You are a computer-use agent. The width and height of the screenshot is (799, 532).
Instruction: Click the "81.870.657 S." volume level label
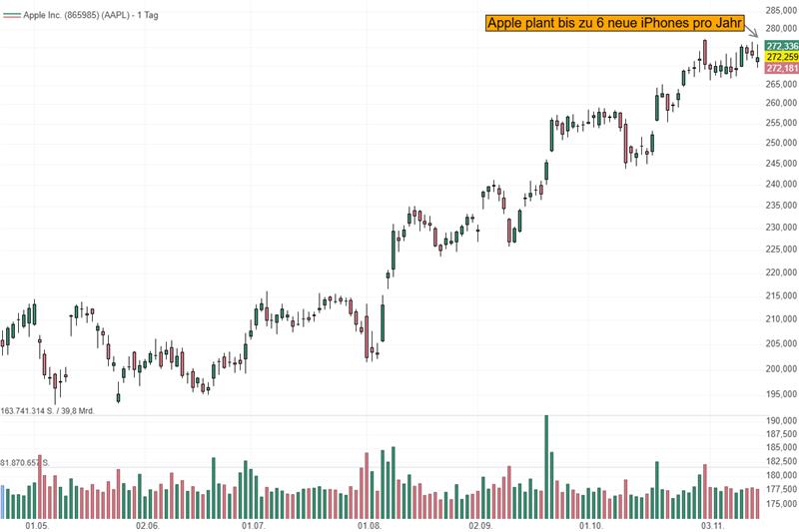click(25, 463)
